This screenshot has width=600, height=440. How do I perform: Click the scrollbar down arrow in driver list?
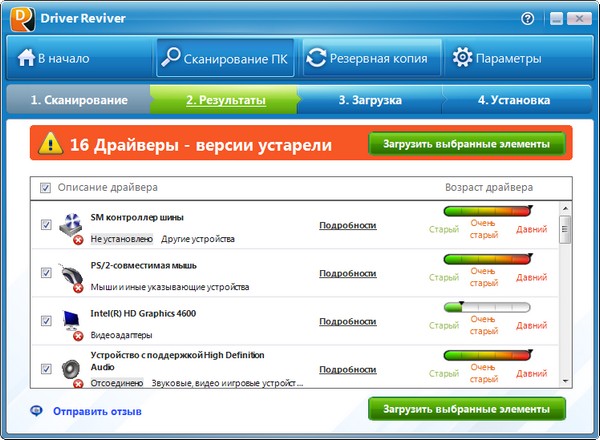(565, 381)
